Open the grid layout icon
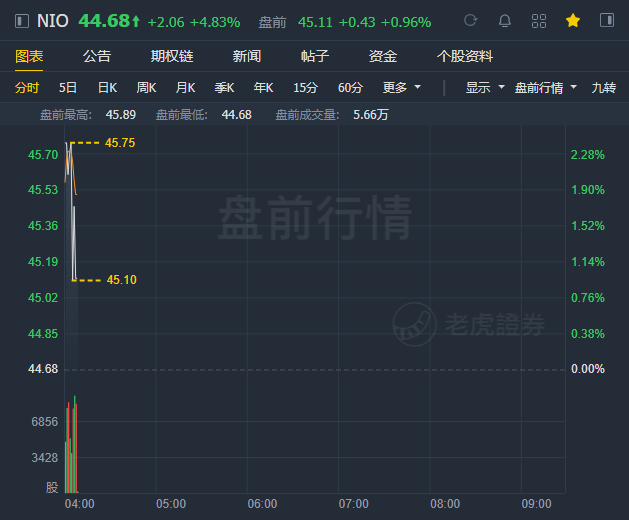 tap(539, 21)
